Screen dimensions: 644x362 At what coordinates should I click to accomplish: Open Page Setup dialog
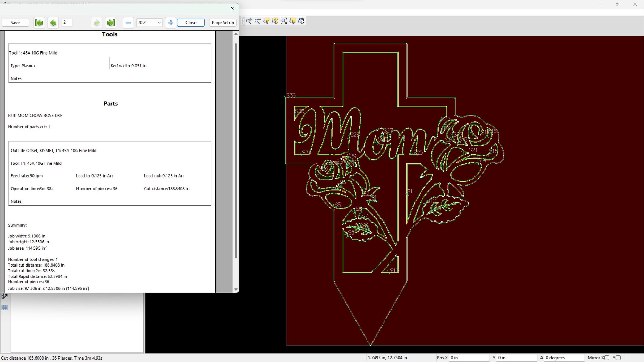coord(223,23)
